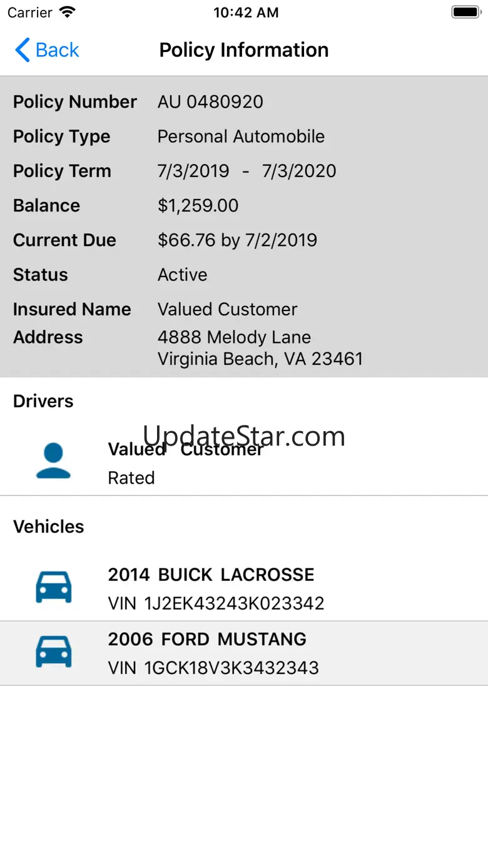Tap the policy number AU 0480920
Viewport: 488px width, 868px height.
(x=210, y=102)
